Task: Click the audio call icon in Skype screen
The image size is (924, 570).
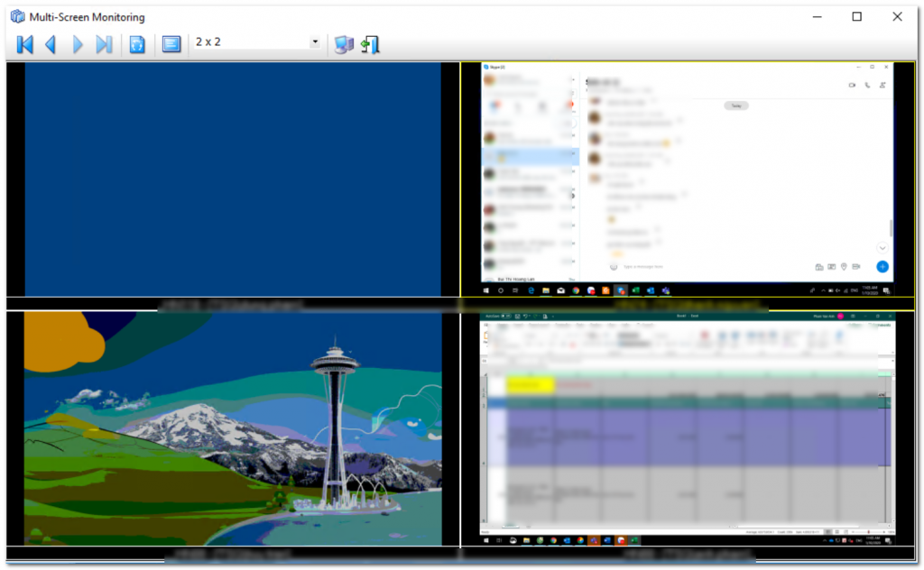Action: click(x=867, y=86)
